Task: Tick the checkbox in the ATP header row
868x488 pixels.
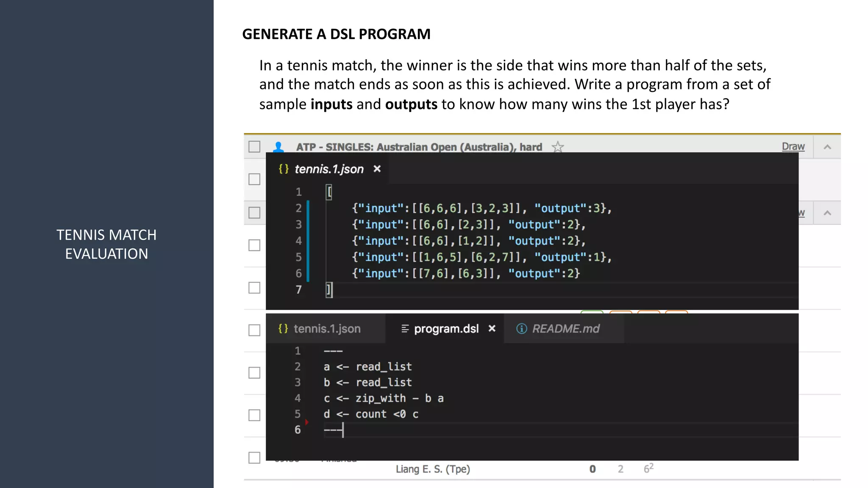Action: (254, 147)
